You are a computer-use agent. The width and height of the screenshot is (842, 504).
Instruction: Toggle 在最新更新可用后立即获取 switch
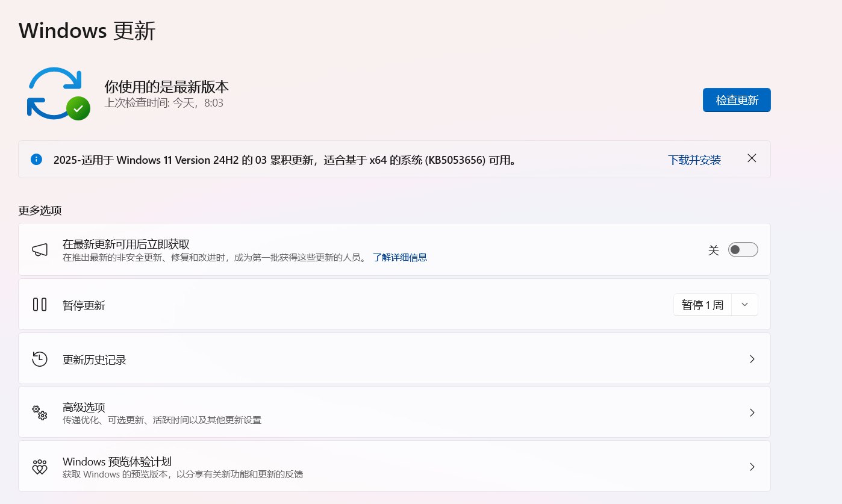743,249
